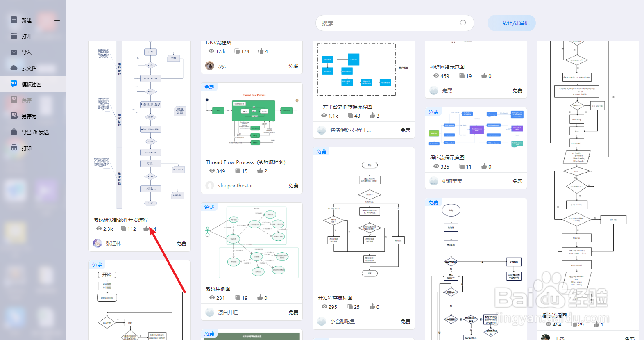Click the title 程序流程示意图

pos(447,157)
